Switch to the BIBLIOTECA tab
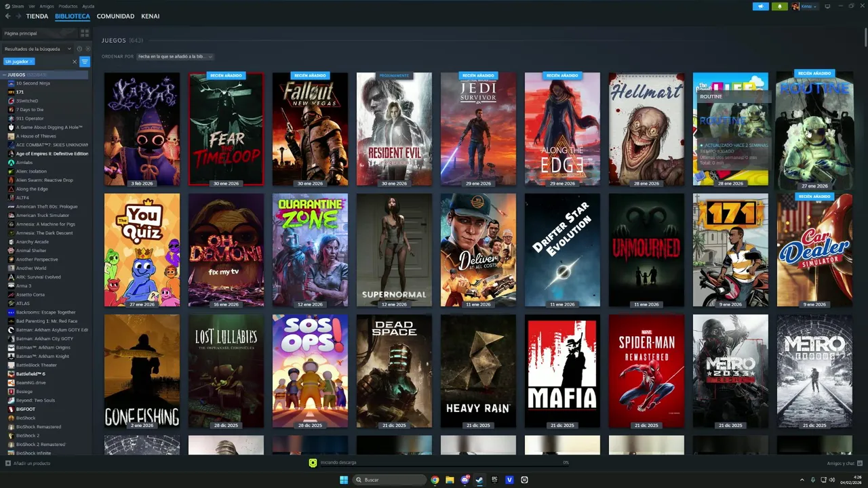 (73, 16)
